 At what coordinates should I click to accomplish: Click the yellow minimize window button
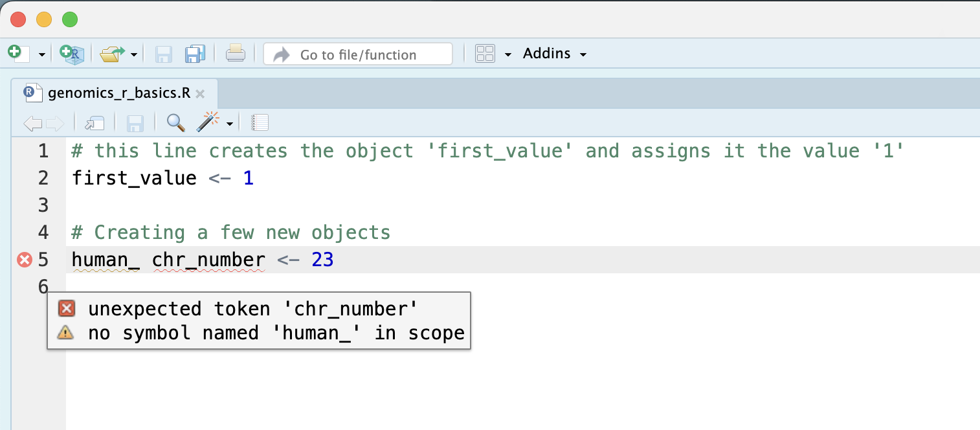coord(44,19)
